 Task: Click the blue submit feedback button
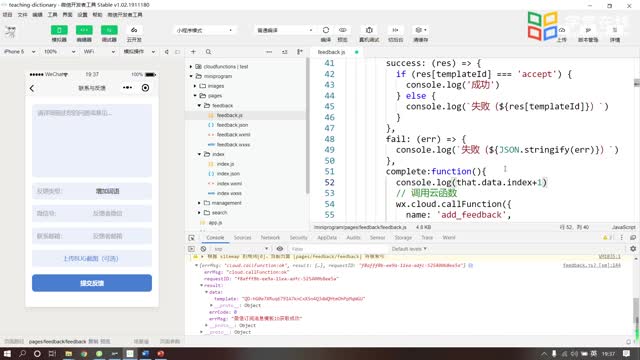click(x=92, y=283)
